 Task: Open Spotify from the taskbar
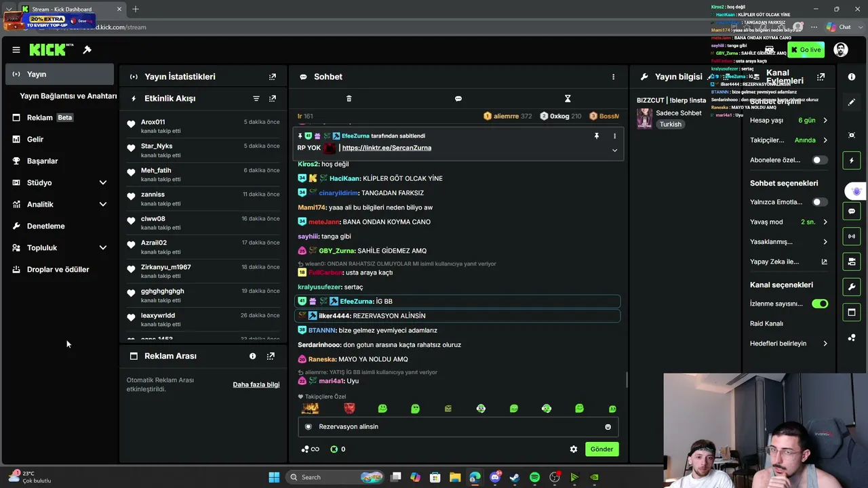pos(534,477)
